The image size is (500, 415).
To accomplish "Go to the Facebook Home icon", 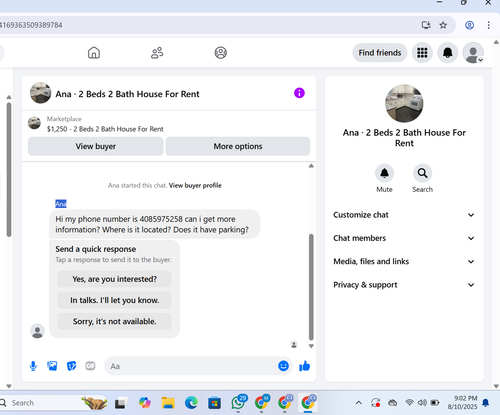I will tap(94, 53).
